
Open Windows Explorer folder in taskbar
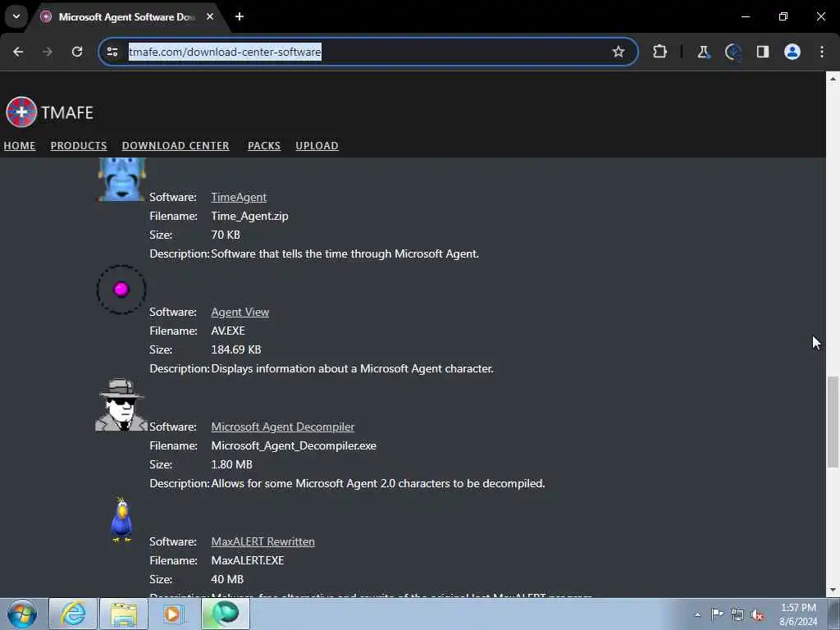(124, 614)
